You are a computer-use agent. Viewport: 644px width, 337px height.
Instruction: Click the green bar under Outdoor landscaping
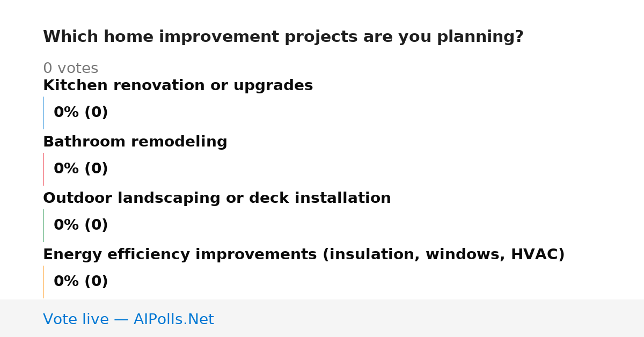tap(43, 225)
